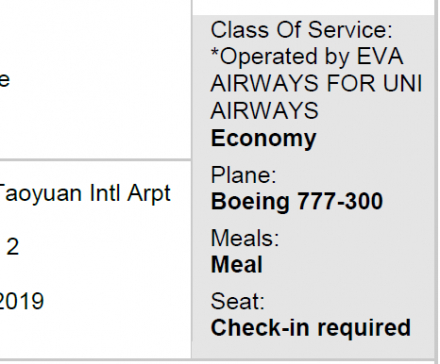This screenshot has height=364, width=440.
Task: Select the bold 'Meal' value
Action: click(237, 265)
